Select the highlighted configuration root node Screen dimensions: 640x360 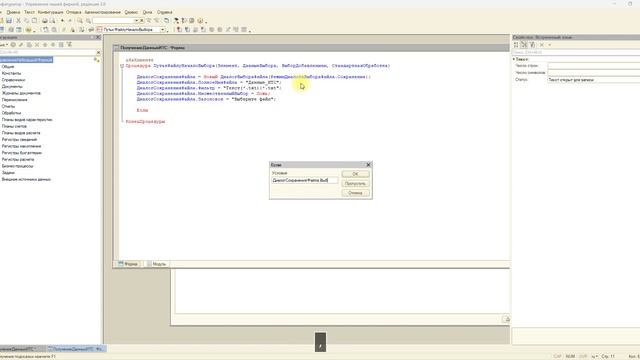[x=26, y=60]
